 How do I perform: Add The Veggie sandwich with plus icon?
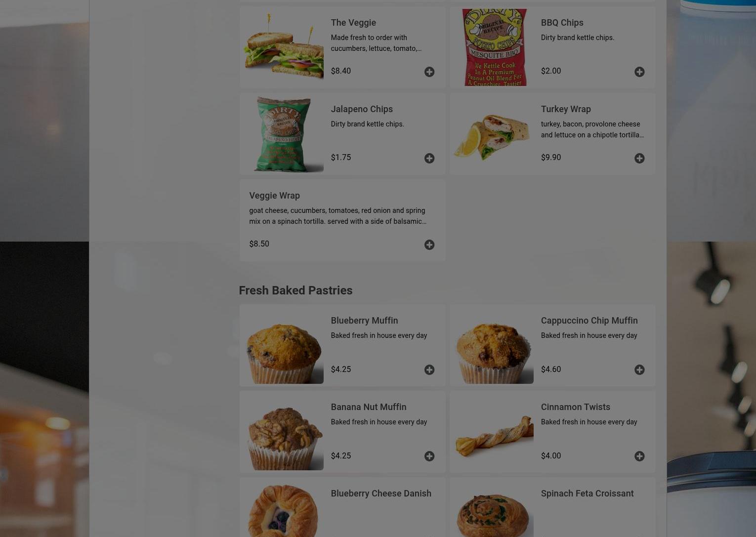click(429, 72)
